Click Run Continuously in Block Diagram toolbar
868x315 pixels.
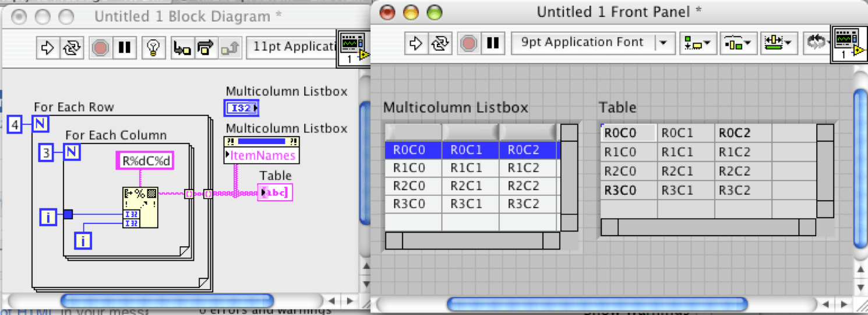click(72, 47)
